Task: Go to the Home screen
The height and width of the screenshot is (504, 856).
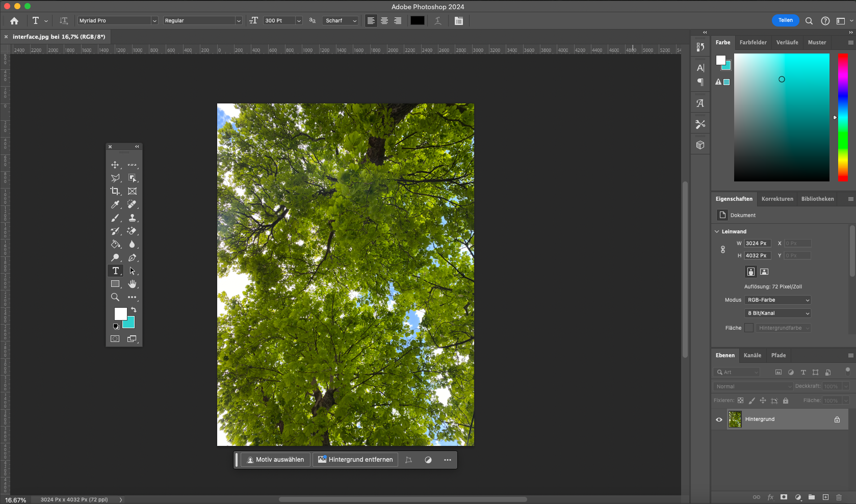Action: point(14,21)
